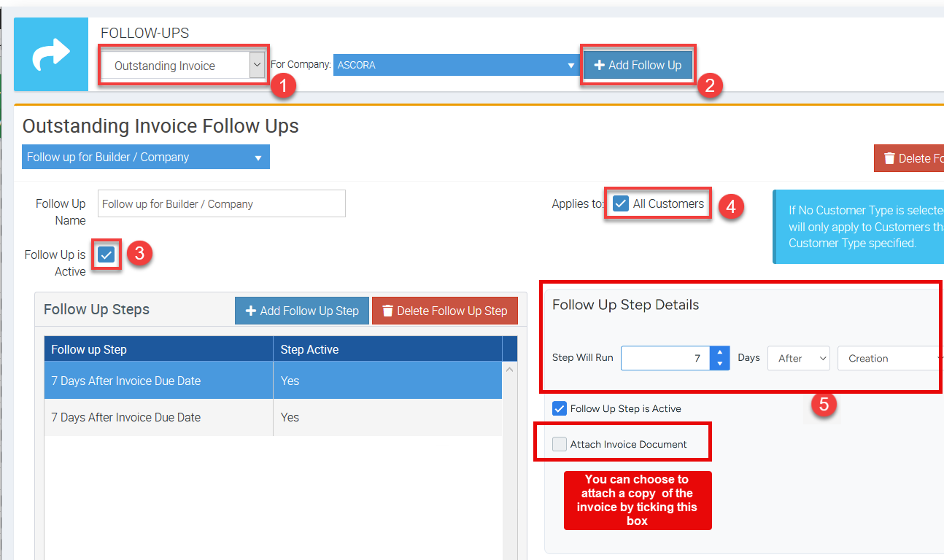The width and height of the screenshot is (944, 560).
Task: Click the Follow Up Name text field
Action: (x=221, y=204)
